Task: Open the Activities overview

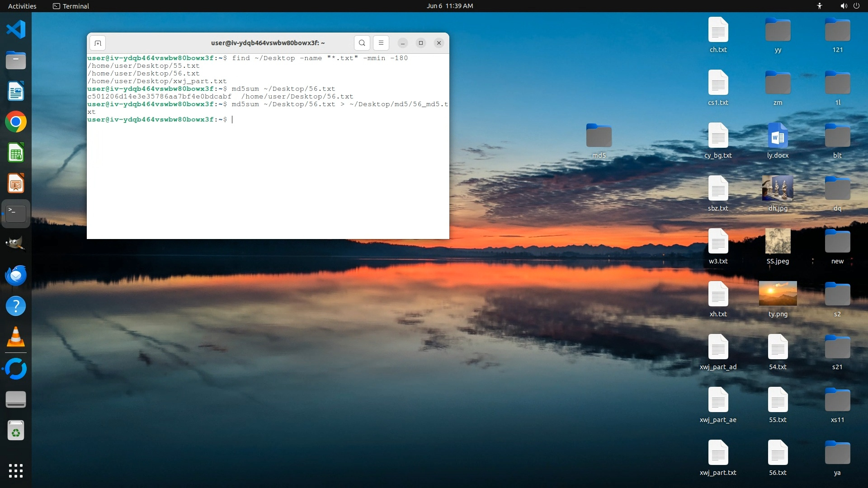Action: coord(22,6)
